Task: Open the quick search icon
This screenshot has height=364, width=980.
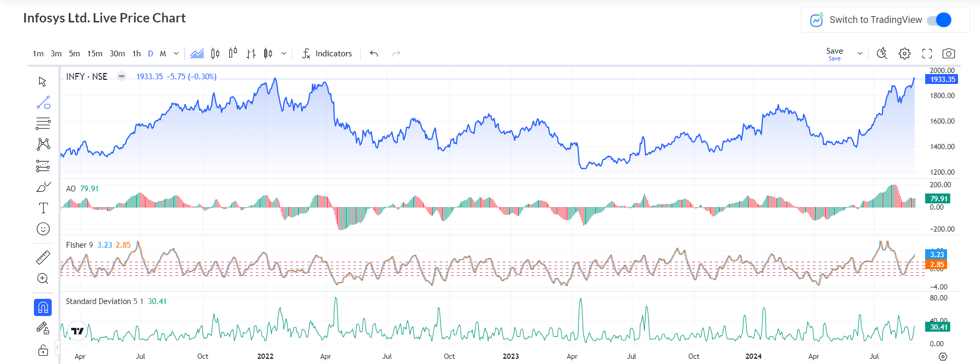Action: point(882,53)
